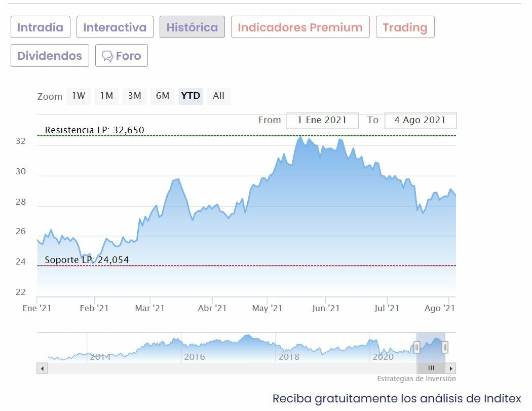Image resolution: width=532 pixels, height=411 pixels.
Task: Show All historical data
Action: tap(218, 96)
